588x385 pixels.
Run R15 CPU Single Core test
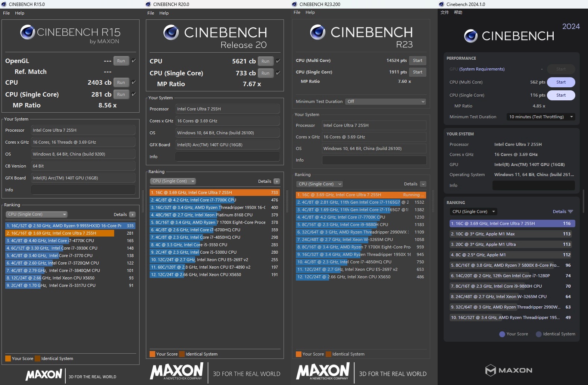(121, 94)
